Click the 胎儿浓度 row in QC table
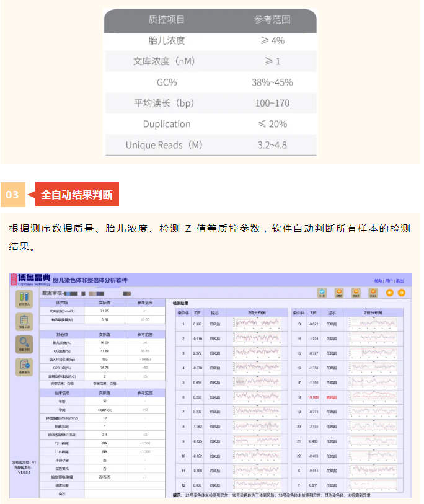424x504 pixels. (x=211, y=40)
